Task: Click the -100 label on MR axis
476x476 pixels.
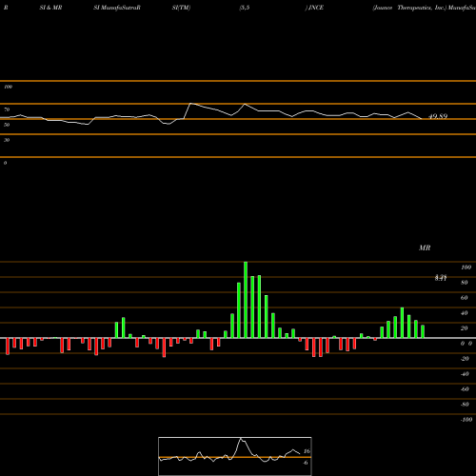Action: click(x=466, y=420)
